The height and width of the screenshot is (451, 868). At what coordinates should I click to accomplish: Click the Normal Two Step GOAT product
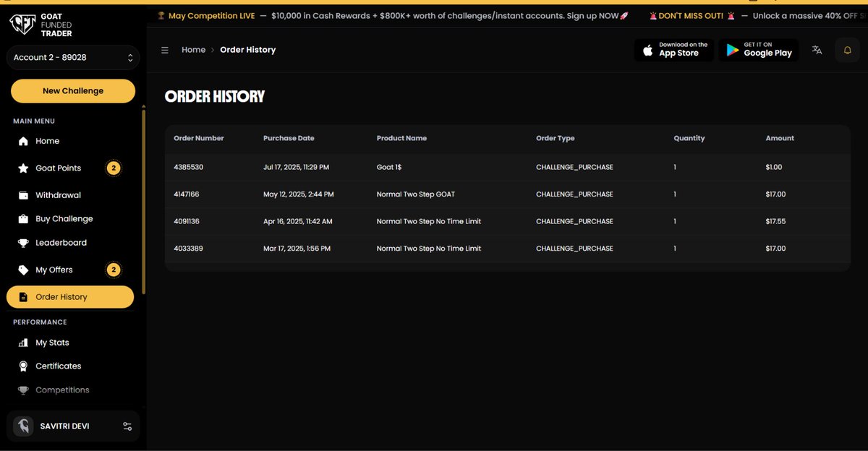click(416, 194)
